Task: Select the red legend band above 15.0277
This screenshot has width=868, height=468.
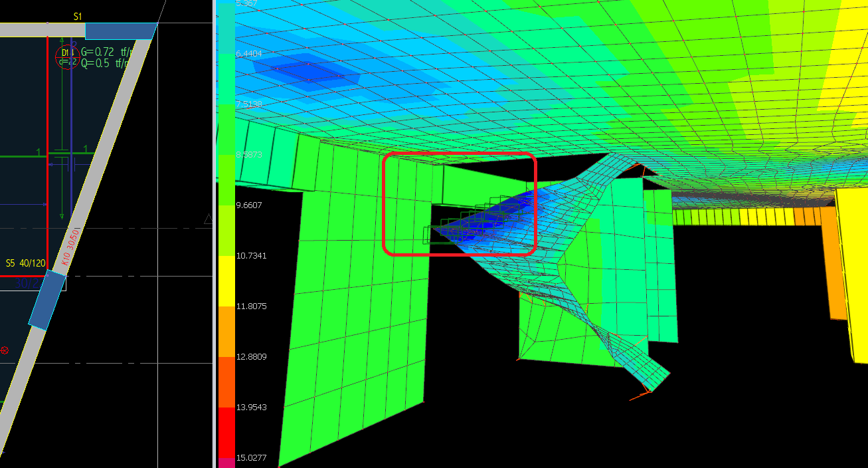Action: pyautogui.click(x=226, y=433)
